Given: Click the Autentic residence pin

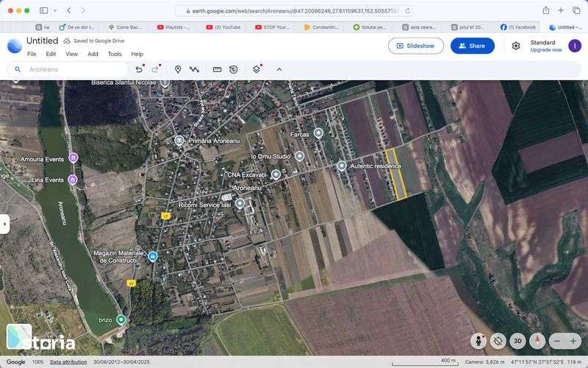Looking at the screenshot, I should 341,166.
